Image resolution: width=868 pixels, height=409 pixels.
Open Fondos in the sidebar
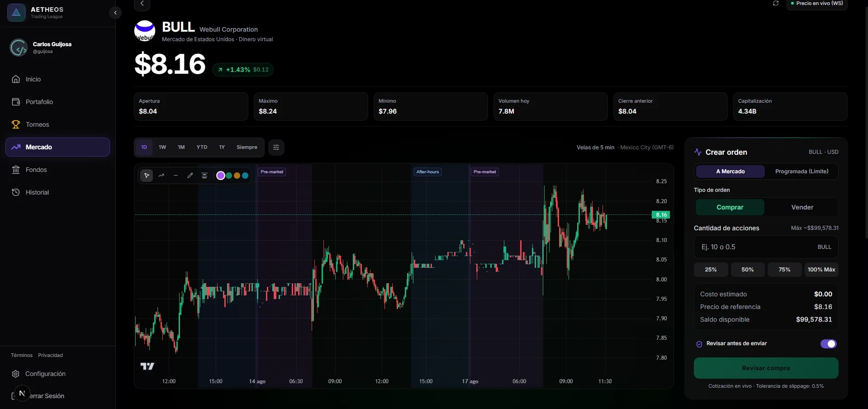57,170
